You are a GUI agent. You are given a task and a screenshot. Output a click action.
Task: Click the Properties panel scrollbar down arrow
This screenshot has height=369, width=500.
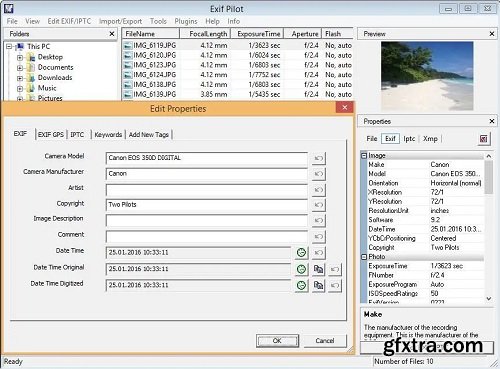pyautogui.click(x=489, y=299)
